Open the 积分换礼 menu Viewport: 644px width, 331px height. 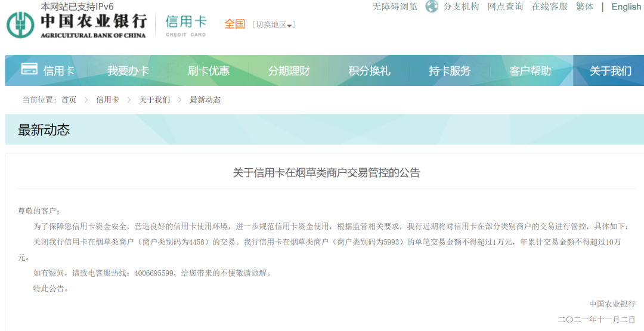pos(369,70)
